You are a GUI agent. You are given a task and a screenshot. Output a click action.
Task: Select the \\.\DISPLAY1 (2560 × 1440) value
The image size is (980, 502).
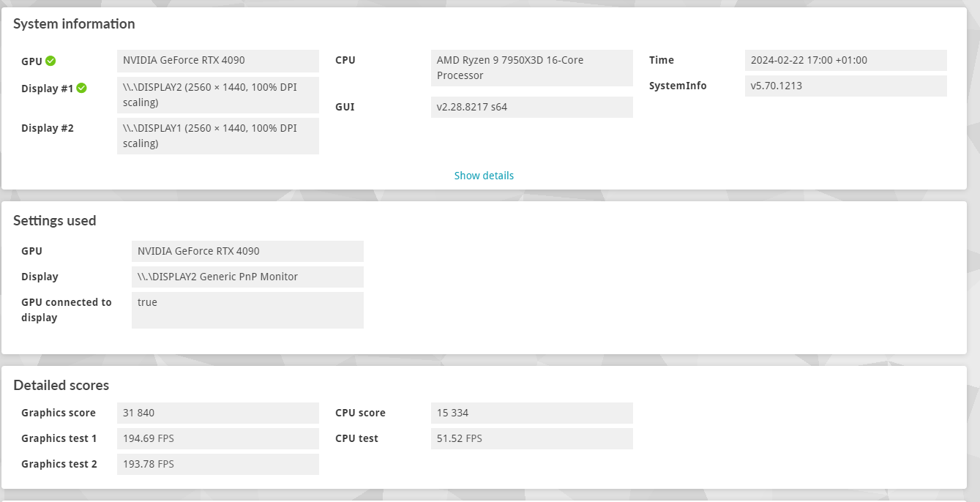pos(218,136)
